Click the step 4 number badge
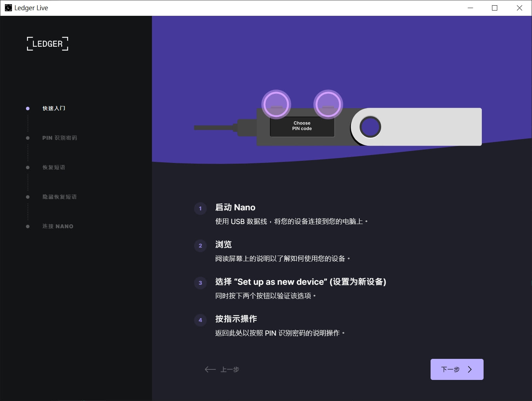532x401 pixels. click(200, 320)
